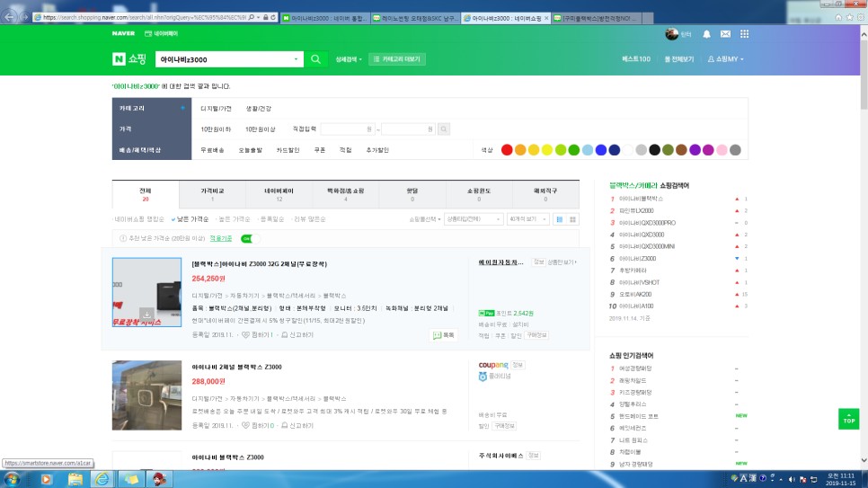Screen dimensions: 868x488
Task: Expand the 쇼핑몰선택 dropdown
Action: coord(425,219)
